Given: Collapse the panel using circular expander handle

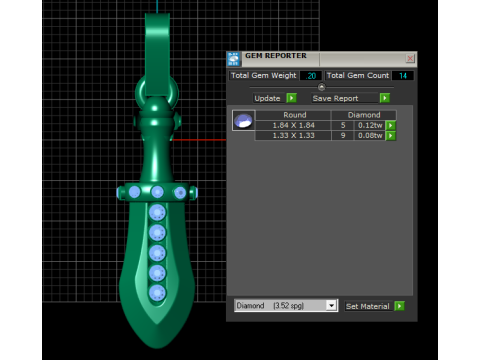Looking at the screenshot, I should point(321,87).
